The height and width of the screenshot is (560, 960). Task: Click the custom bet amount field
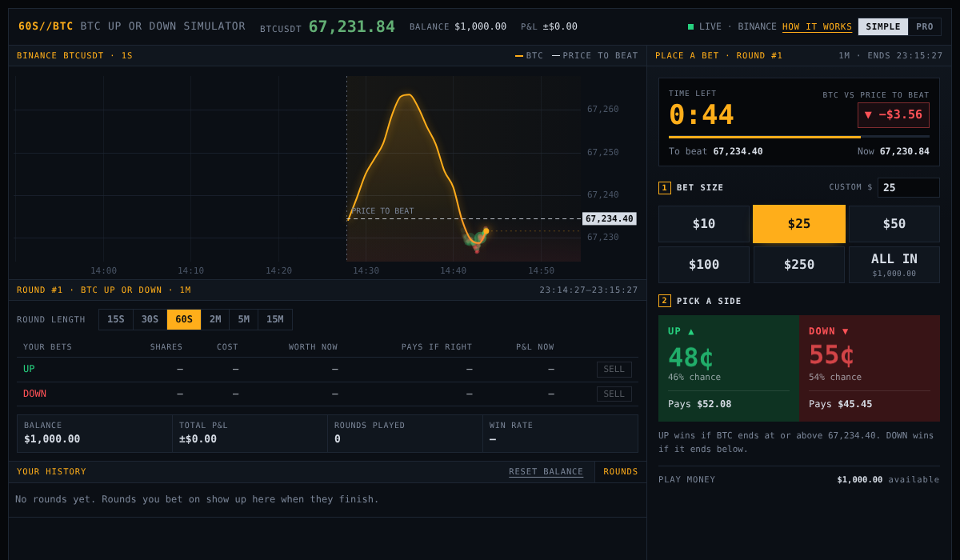click(x=908, y=187)
